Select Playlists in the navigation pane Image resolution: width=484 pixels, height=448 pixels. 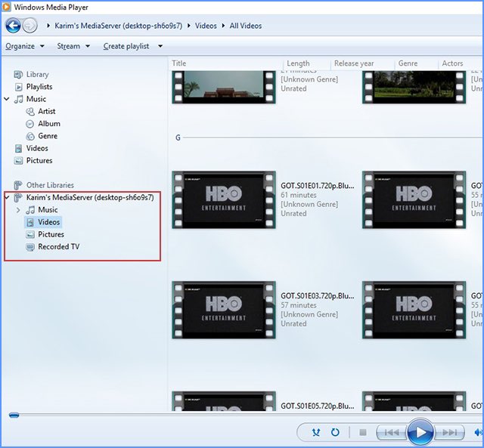click(x=39, y=87)
